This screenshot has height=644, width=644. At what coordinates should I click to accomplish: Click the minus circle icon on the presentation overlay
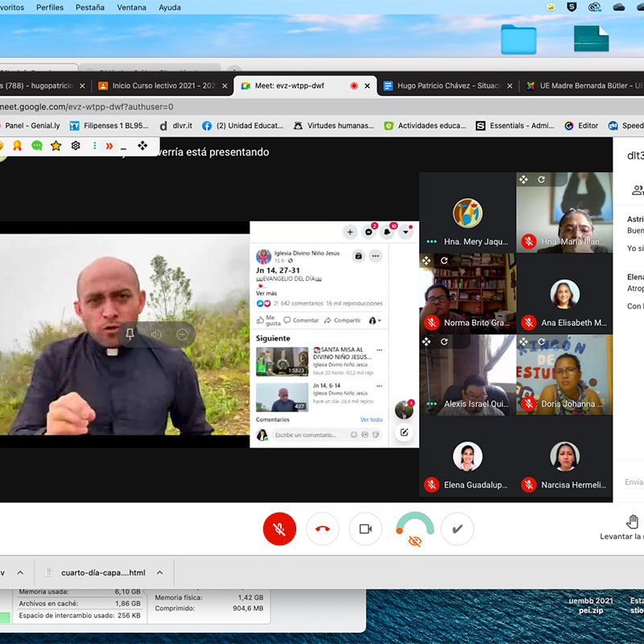point(183,334)
